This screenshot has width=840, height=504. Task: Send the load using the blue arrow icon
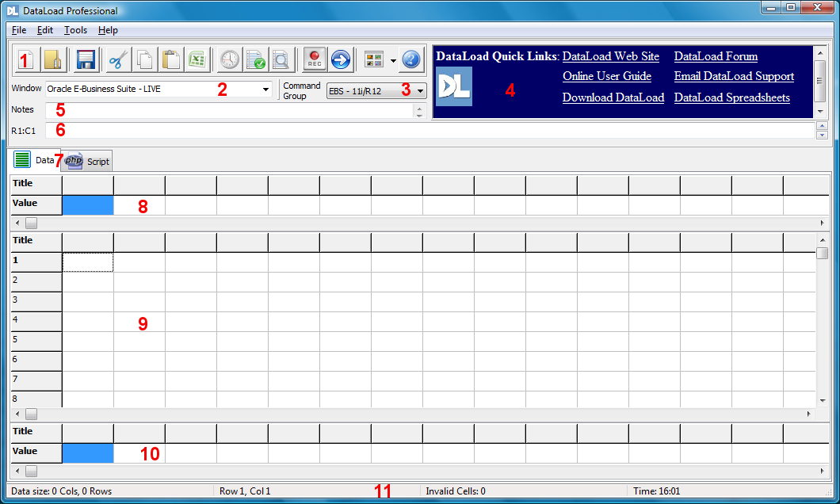coord(341,59)
